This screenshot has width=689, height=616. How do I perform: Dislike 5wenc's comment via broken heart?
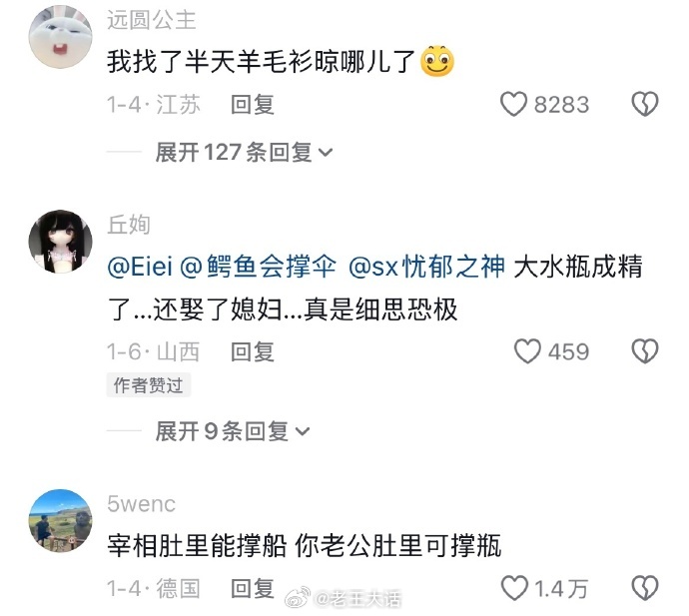pyautogui.click(x=645, y=588)
